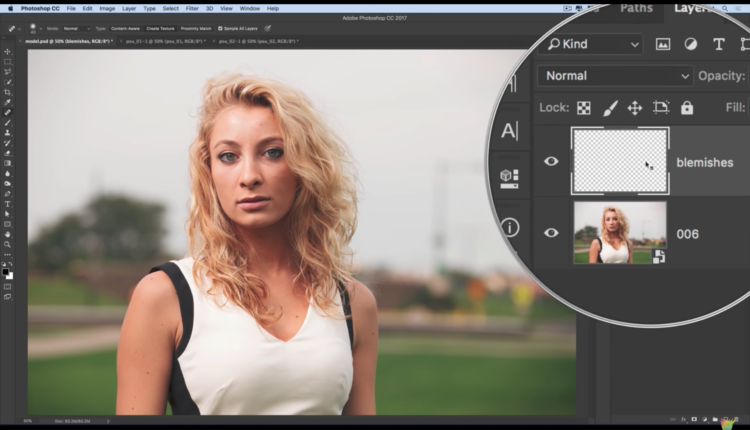This screenshot has height=430, width=750.
Task: Switch to the Paths tab
Action: click(x=636, y=8)
